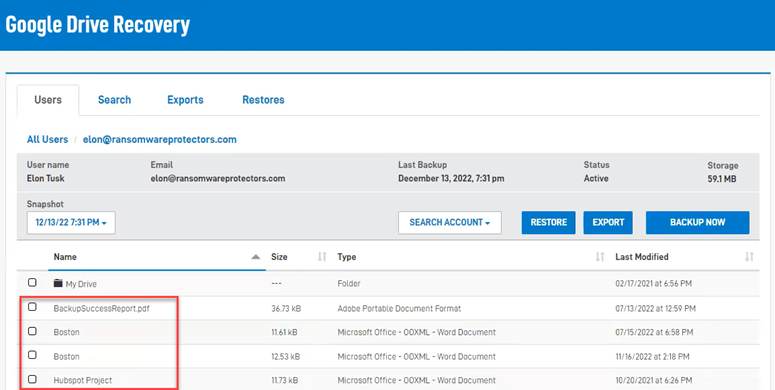Select Boston file modified 11/16/2022
This screenshot has width=775, height=390.
(66, 356)
